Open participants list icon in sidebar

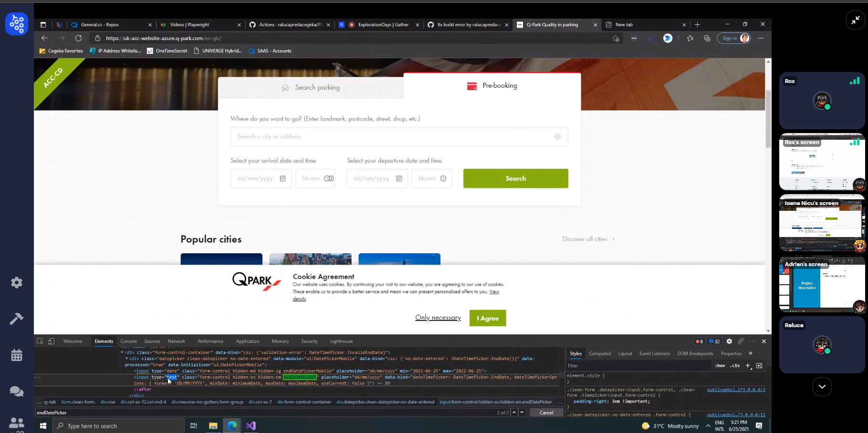point(17,423)
